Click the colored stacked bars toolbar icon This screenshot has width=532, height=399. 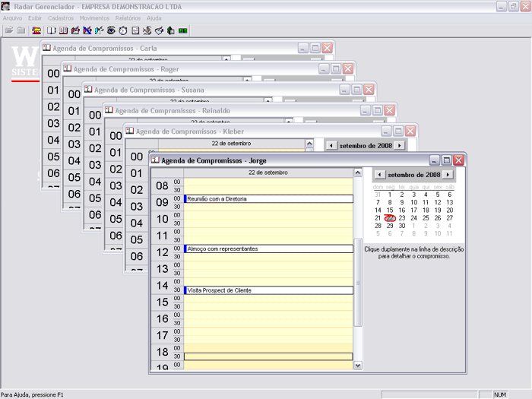tap(36, 30)
